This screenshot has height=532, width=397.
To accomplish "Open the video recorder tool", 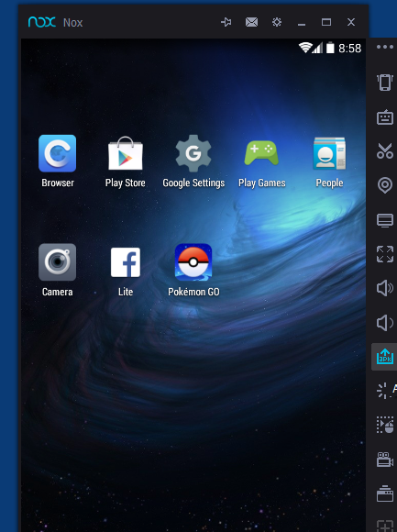I will coord(385,460).
